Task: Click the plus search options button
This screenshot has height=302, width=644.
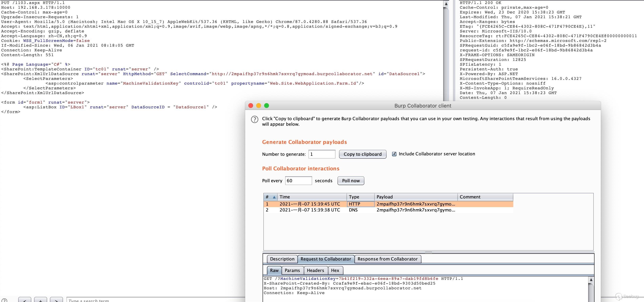Action: pos(41,300)
